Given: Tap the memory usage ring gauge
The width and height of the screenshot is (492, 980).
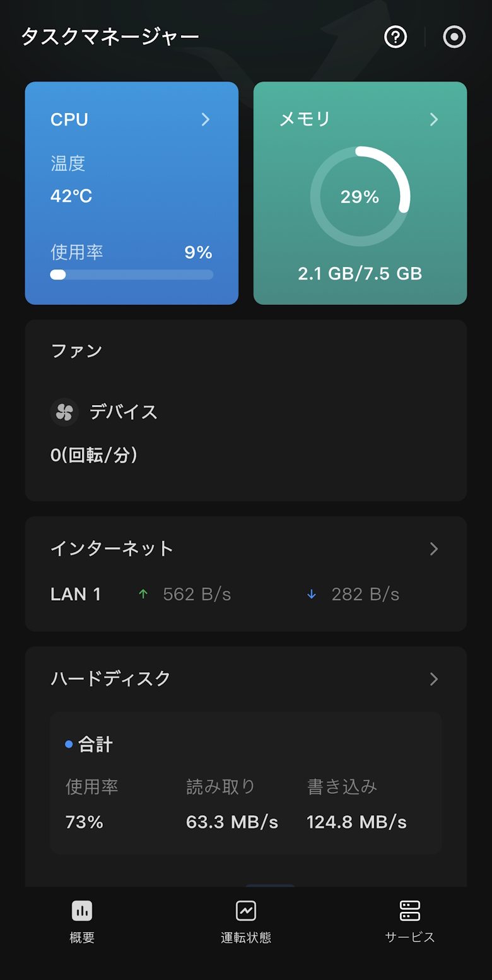Looking at the screenshot, I should pyautogui.click(x=360, y=196).
